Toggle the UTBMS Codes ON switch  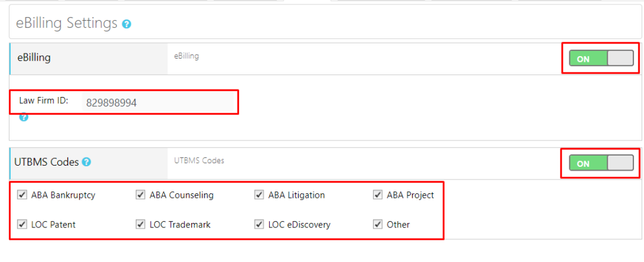[601, 163]
